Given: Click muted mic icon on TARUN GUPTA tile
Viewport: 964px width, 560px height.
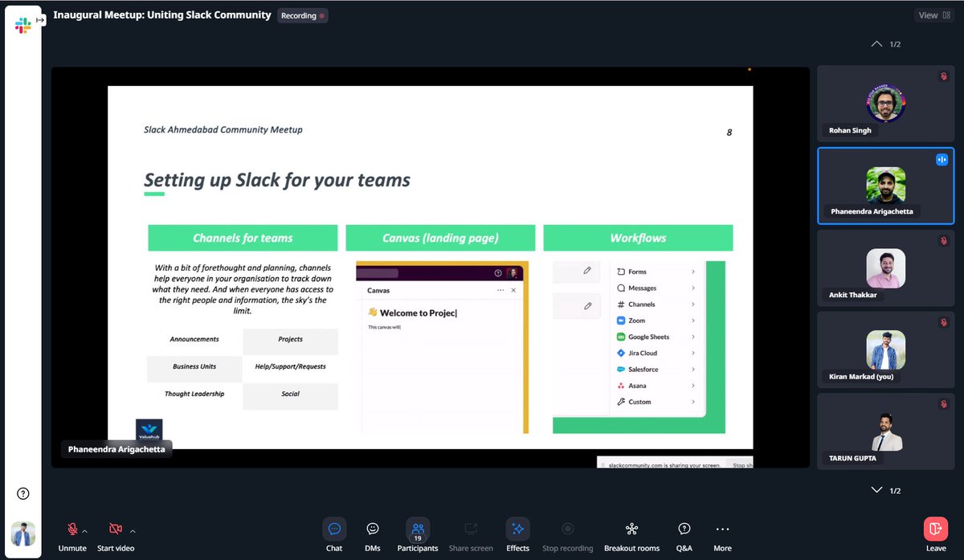Looking at the screenshot, I should 944,404.
